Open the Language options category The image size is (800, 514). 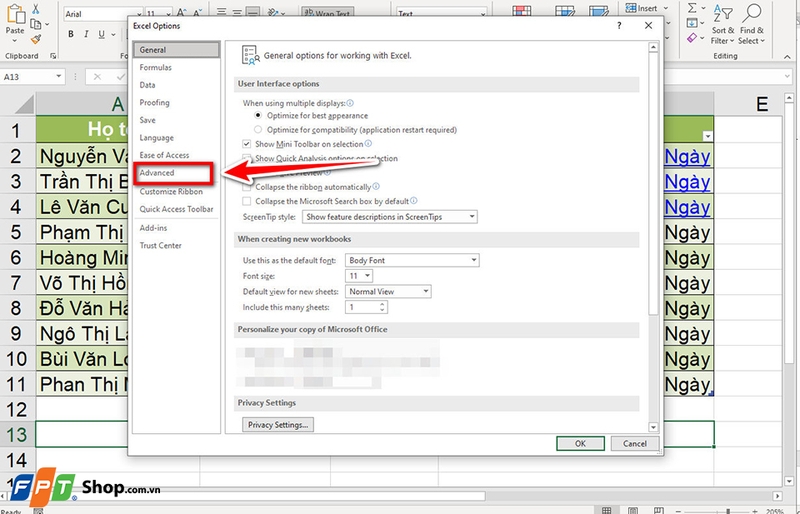pyautogui.click(x=157, y=138)
